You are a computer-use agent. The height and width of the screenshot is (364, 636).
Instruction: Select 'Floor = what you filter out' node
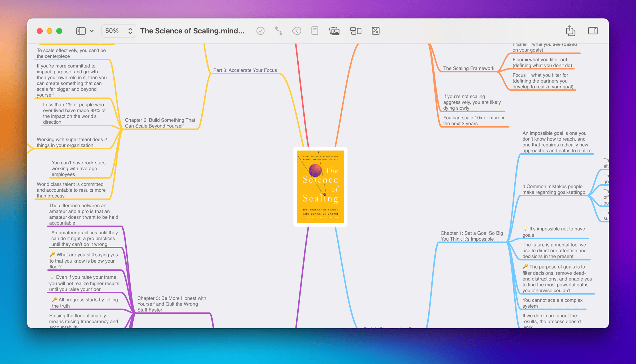542,62
